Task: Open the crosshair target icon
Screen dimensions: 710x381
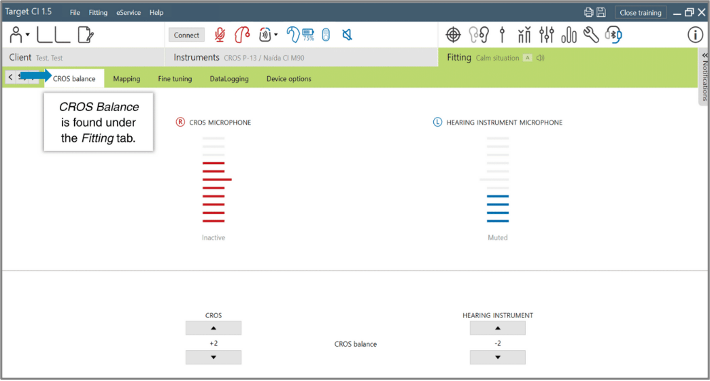Action: click(453, 35)
